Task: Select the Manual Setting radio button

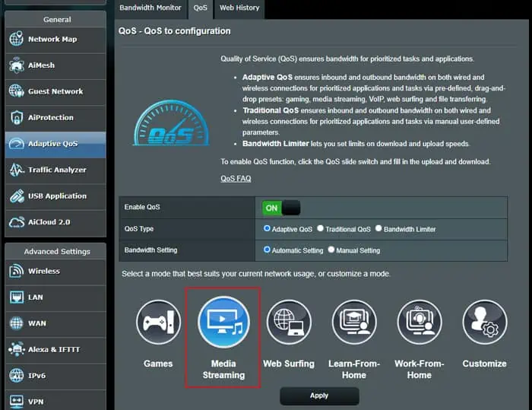Action: click(331, 249)
